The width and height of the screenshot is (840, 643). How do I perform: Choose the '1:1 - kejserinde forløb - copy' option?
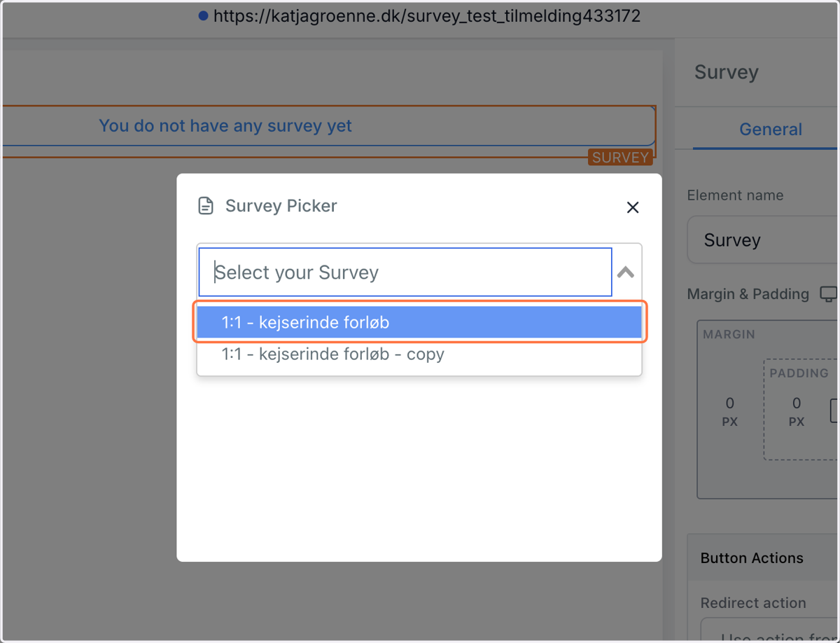click(419, 354)
